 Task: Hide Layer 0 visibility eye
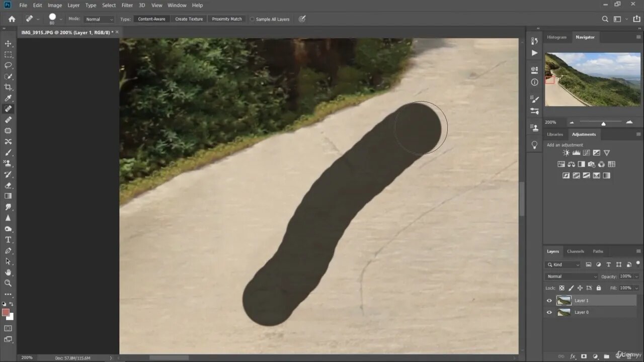(549, 312)
